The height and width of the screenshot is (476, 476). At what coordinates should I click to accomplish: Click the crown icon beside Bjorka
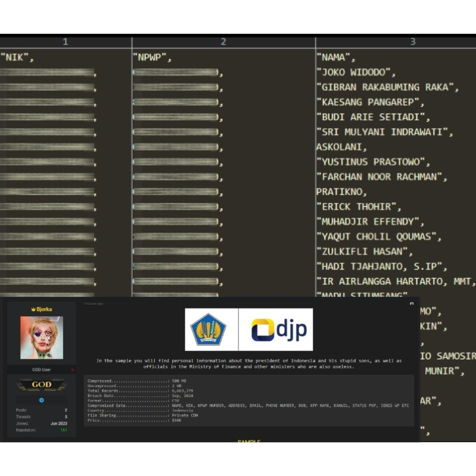33,309
